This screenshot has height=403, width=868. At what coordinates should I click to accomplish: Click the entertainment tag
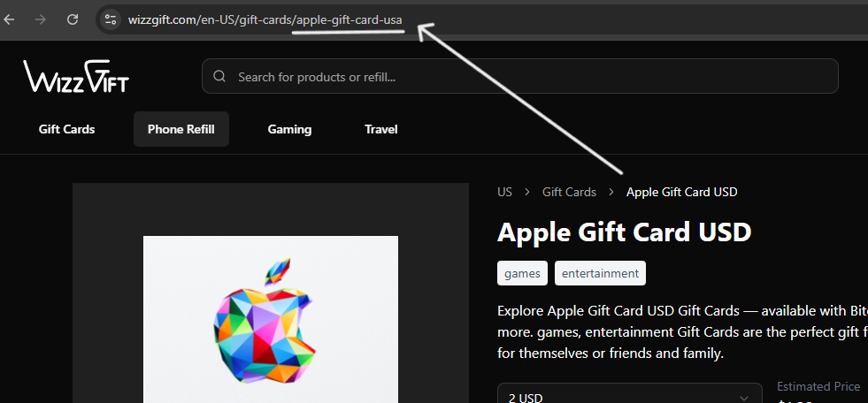point(600,273)
